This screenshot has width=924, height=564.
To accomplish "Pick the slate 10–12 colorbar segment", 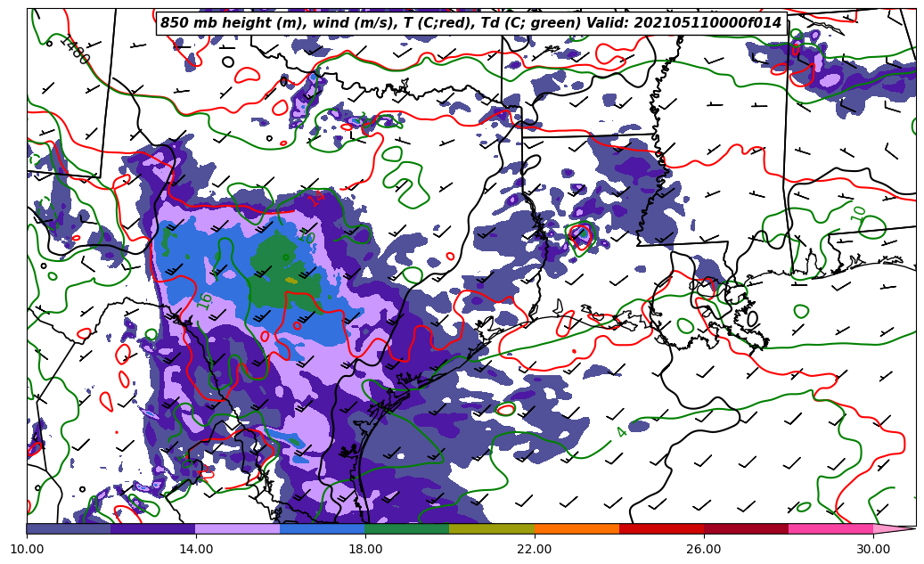I will point(69,528).
